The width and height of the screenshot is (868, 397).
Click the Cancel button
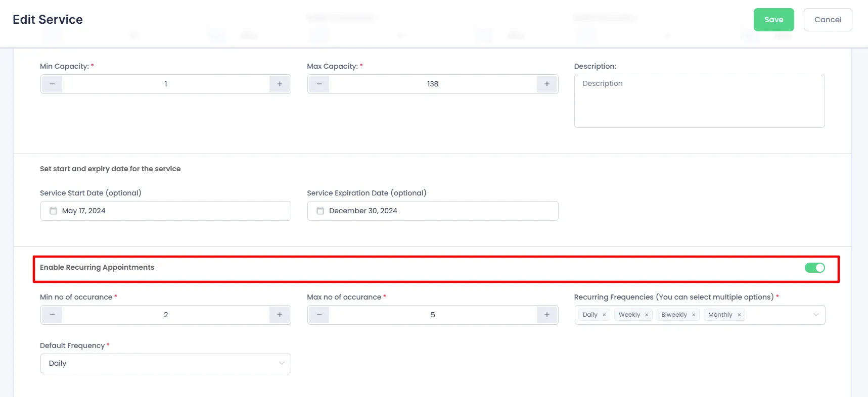point(828,20)
